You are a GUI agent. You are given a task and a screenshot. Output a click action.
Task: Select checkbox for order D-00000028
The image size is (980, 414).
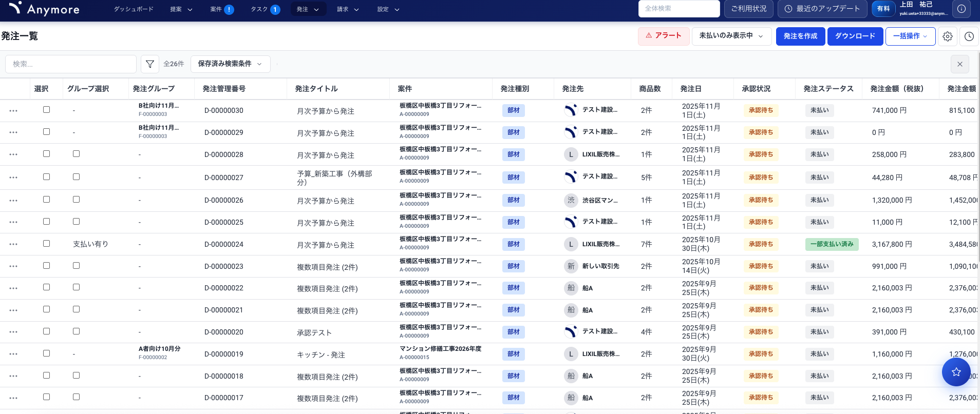coord(46,153)
